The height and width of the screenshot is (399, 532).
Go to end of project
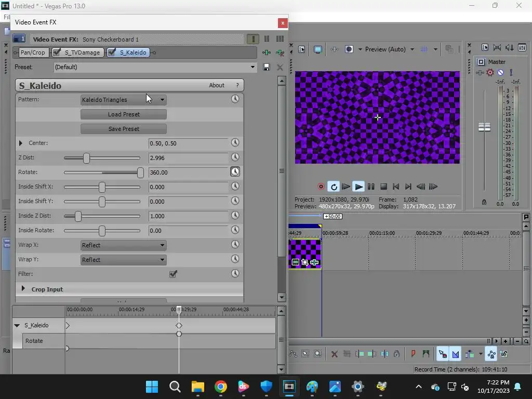click(408, 187)
